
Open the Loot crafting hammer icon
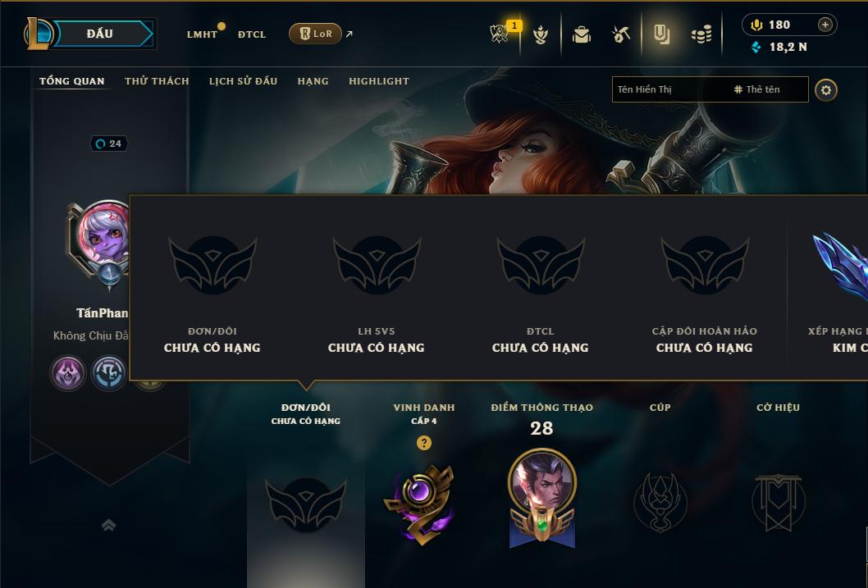(x=621, y=34)
